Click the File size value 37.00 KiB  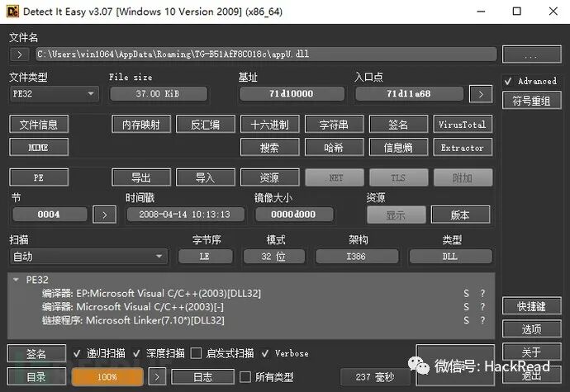[158, 94]
